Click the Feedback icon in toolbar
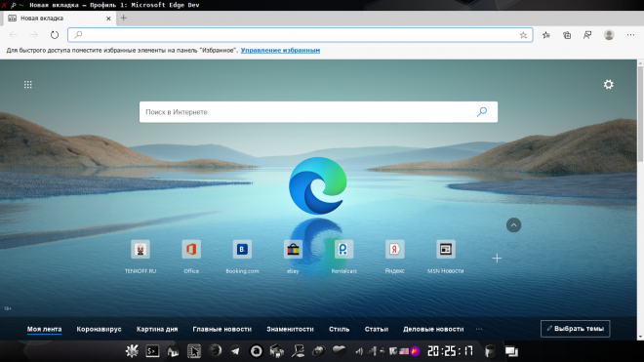 [x=587, y=35]
